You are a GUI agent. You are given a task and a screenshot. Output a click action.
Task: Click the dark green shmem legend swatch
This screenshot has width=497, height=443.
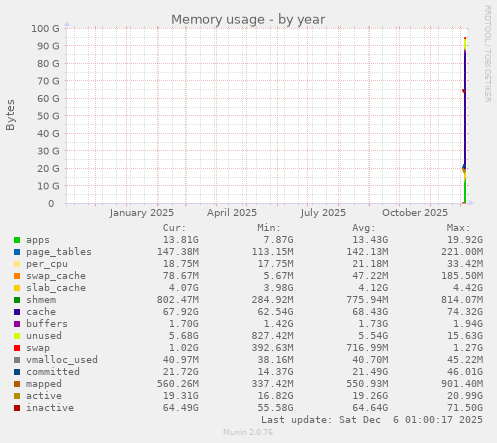pos(17,300)
